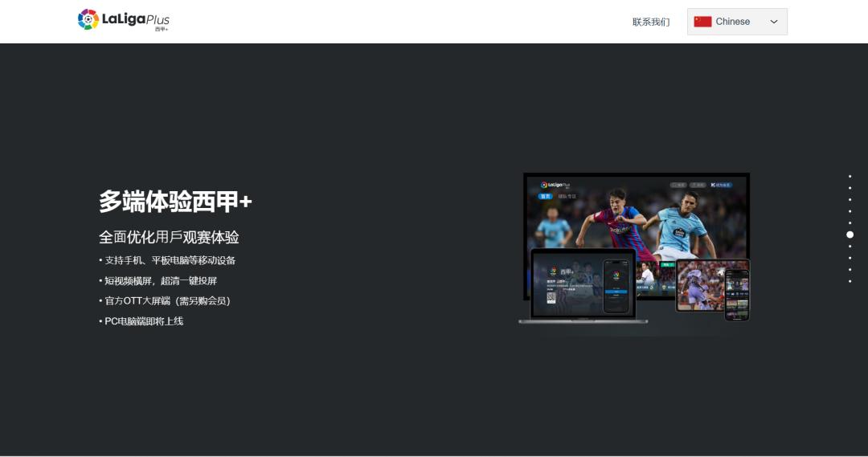Select the heading 多端体验西甲+
This screenshot has height=457, width=868.
(x=175, y=201)
